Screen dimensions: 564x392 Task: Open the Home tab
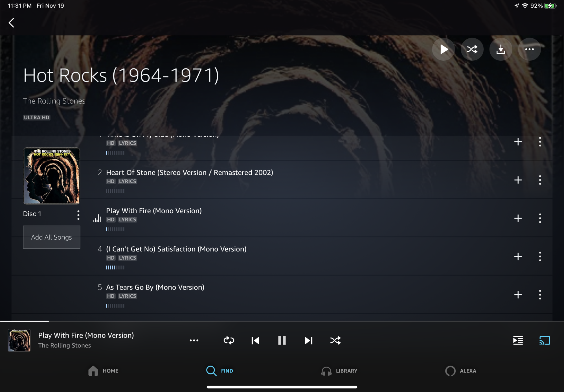(103, 371)
